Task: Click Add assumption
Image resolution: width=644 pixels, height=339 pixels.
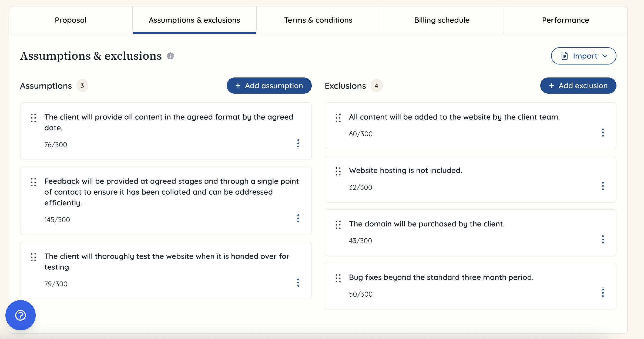Action: [x=269, y=86]
